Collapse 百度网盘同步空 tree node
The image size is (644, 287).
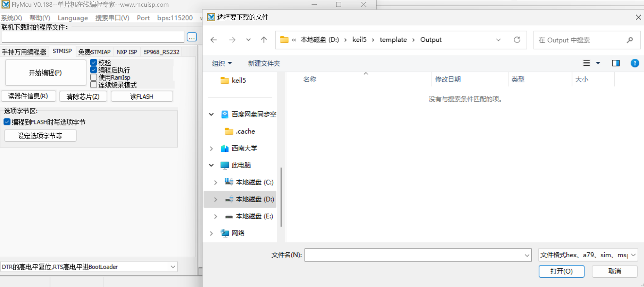click(x=211, y=114)
